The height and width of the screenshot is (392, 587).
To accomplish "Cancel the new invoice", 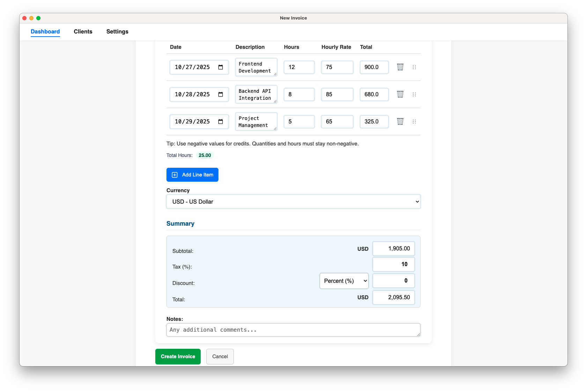I will tap(220, 356).
